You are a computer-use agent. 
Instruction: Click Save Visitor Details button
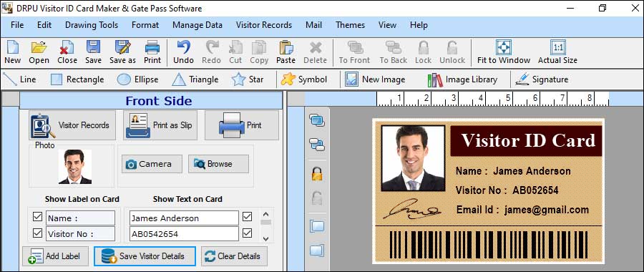tap(145, 256)
